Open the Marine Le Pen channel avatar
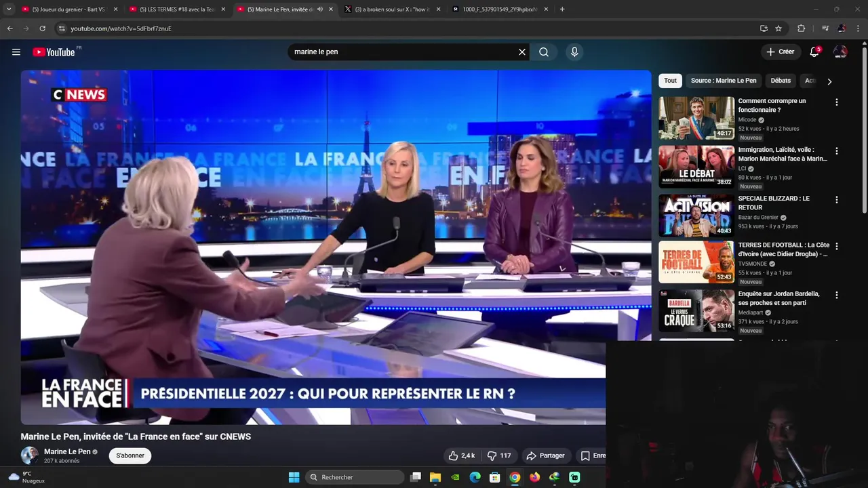This screenshot has height=488, width=868. pos(29,455)
